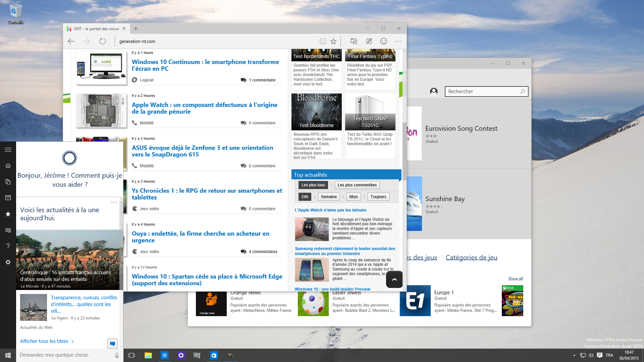This screenshot has height=362, width=644.
Task: Open Cortana Settings gear
Action: (x=8, y=262)
